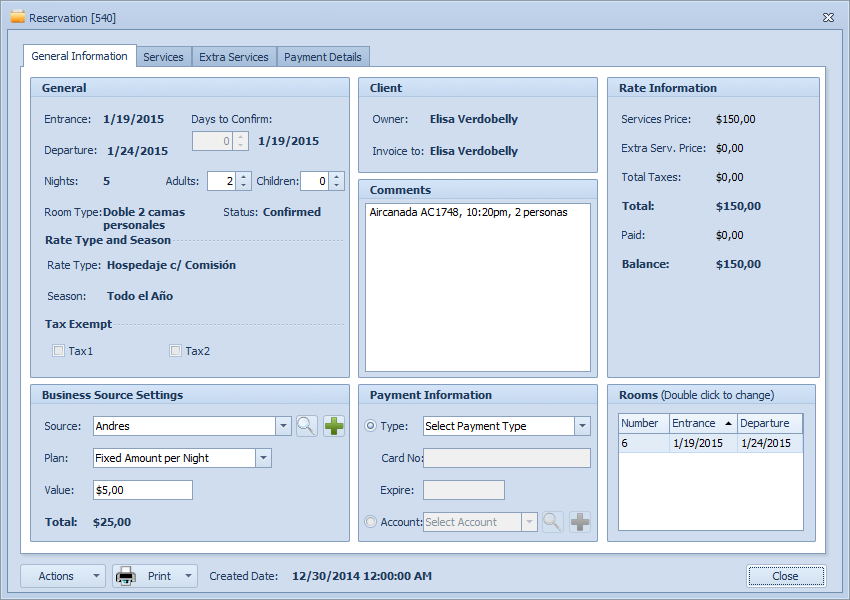
Task: Sort rooms by Entrance column header
Action: coord(702,423)
